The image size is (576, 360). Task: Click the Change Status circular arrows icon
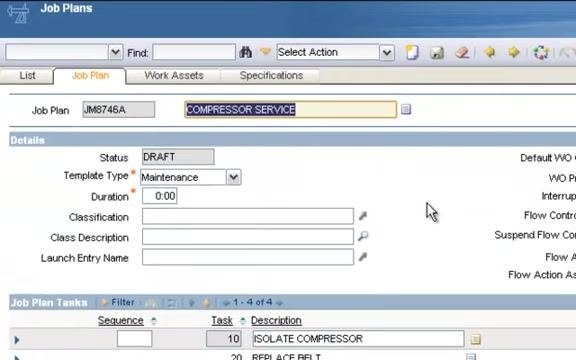click(541, 53)
